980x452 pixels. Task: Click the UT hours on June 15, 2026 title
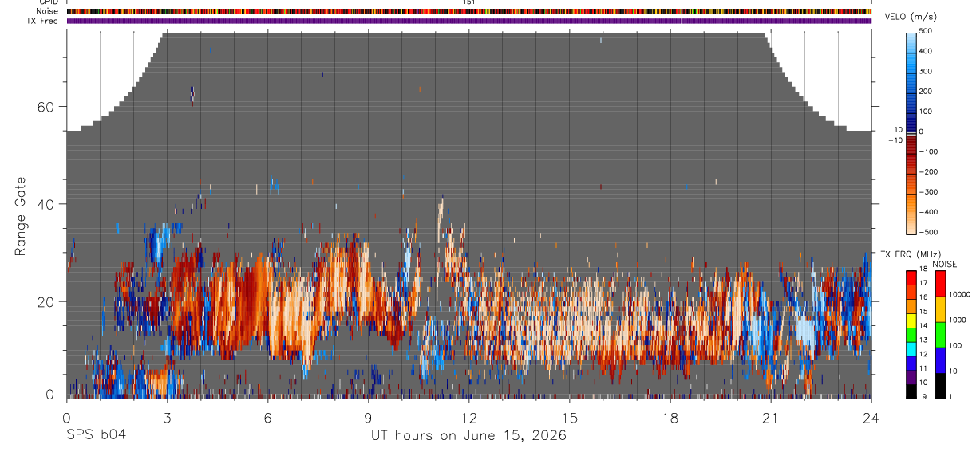point(468,436)
